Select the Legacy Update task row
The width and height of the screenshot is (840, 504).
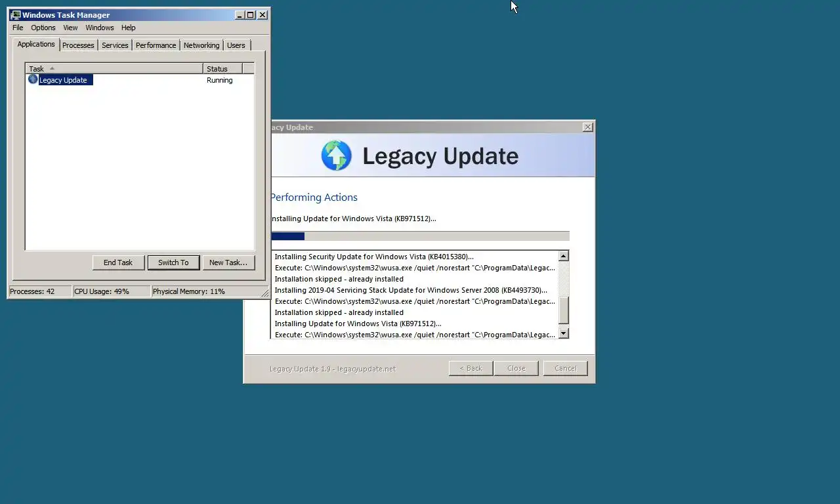point(140,80)
